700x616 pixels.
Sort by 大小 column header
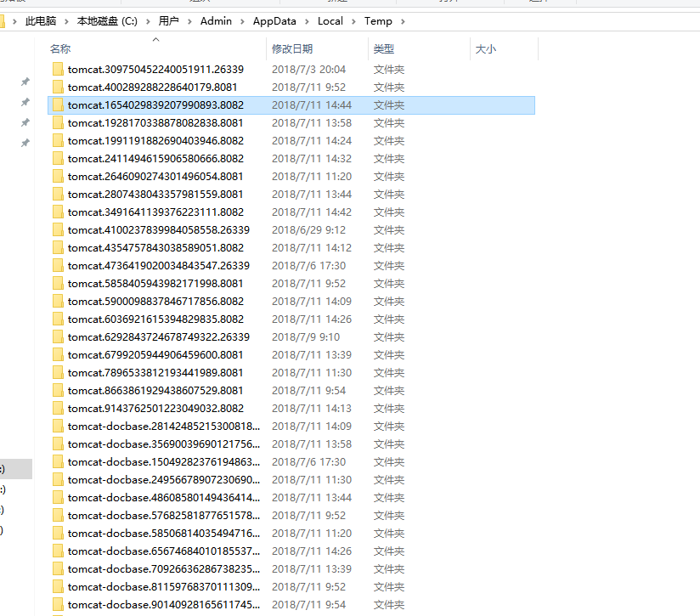[x=486, y=48]
